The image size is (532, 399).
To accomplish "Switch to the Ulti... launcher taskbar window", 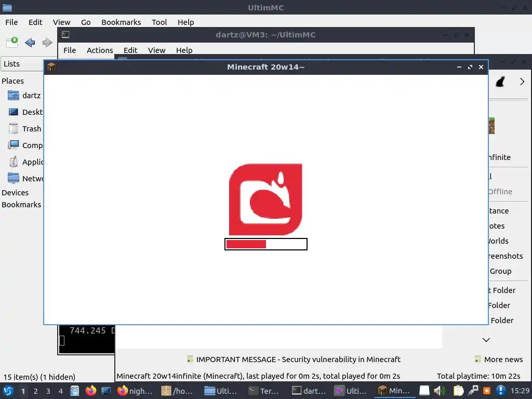I will (352, 391).
